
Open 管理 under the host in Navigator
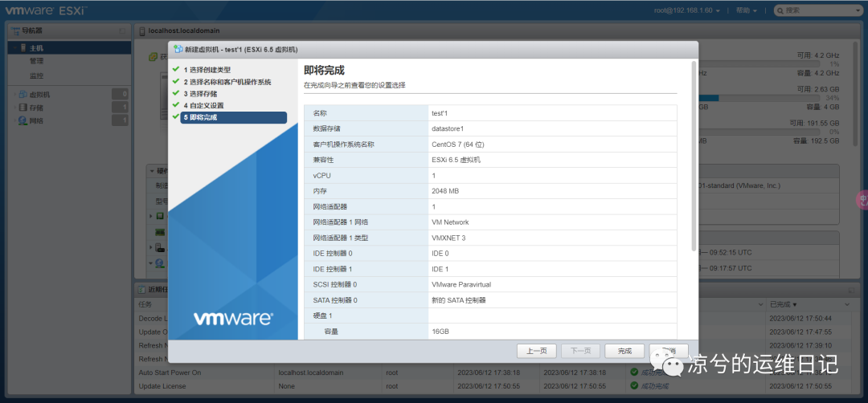36,61
